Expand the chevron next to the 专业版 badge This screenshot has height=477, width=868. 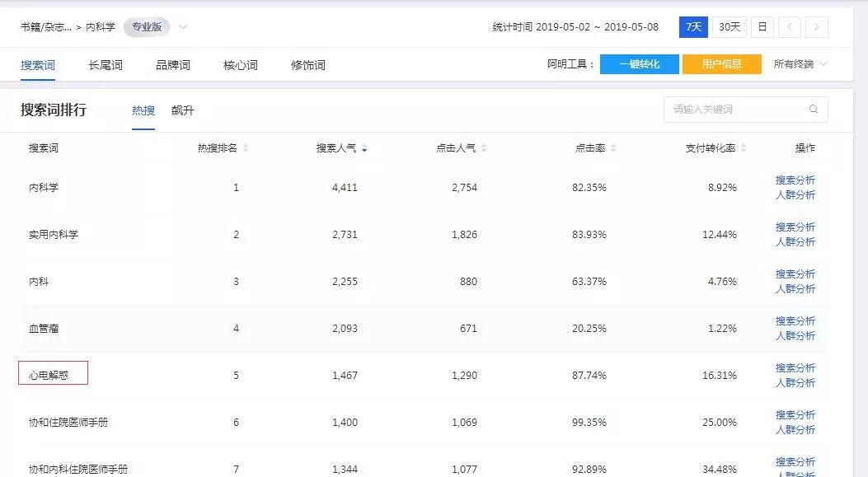183,26
